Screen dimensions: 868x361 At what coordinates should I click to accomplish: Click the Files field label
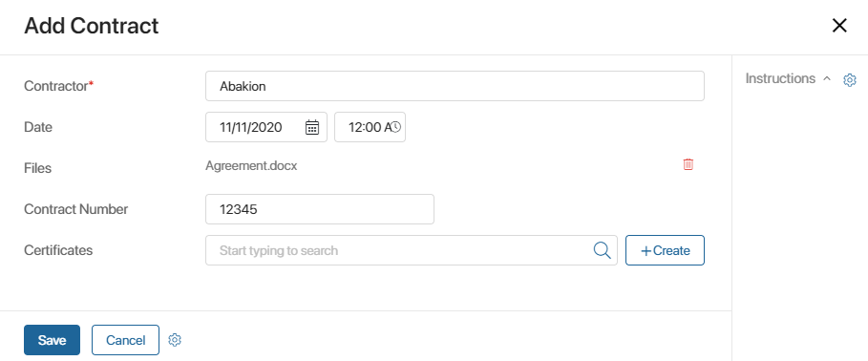(x=37, y=168)
